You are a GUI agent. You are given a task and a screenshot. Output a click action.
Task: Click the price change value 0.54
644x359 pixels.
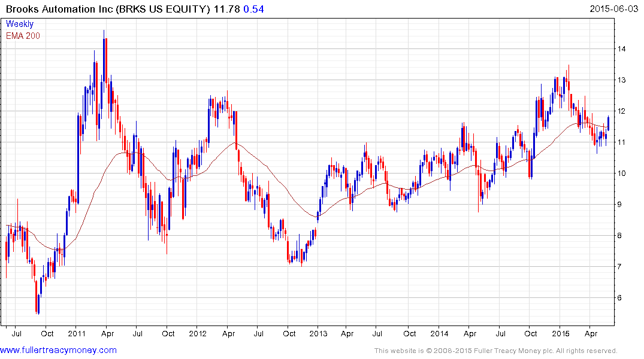(x=253, y=9)
